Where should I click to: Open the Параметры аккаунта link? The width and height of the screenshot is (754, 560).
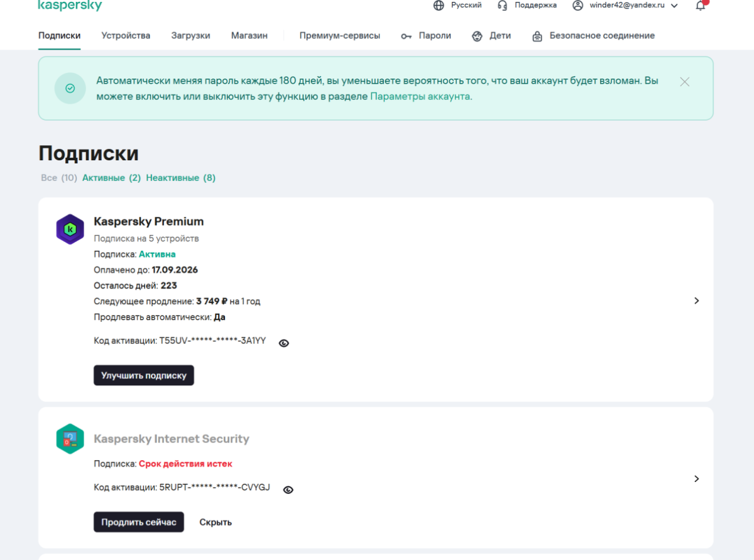(420, 97)
